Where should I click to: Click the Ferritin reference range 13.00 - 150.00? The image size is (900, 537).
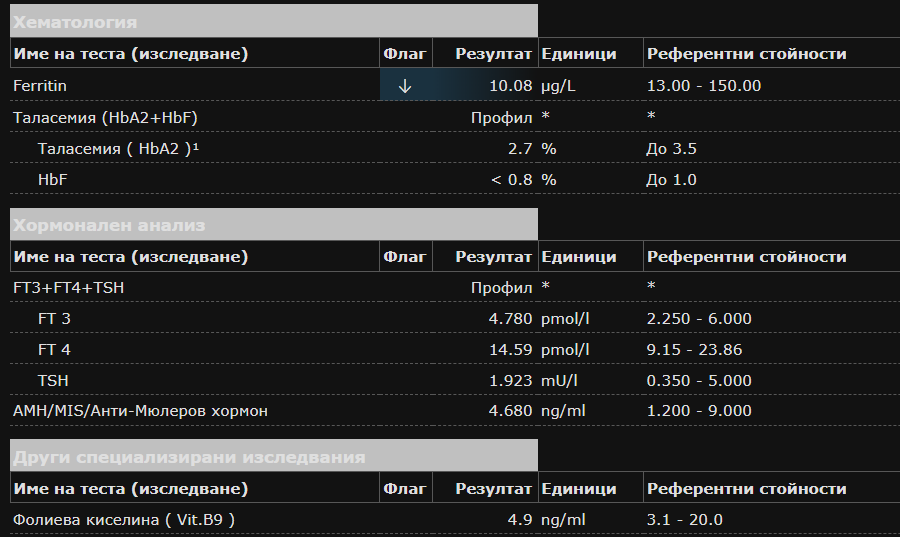click(704, 86)
